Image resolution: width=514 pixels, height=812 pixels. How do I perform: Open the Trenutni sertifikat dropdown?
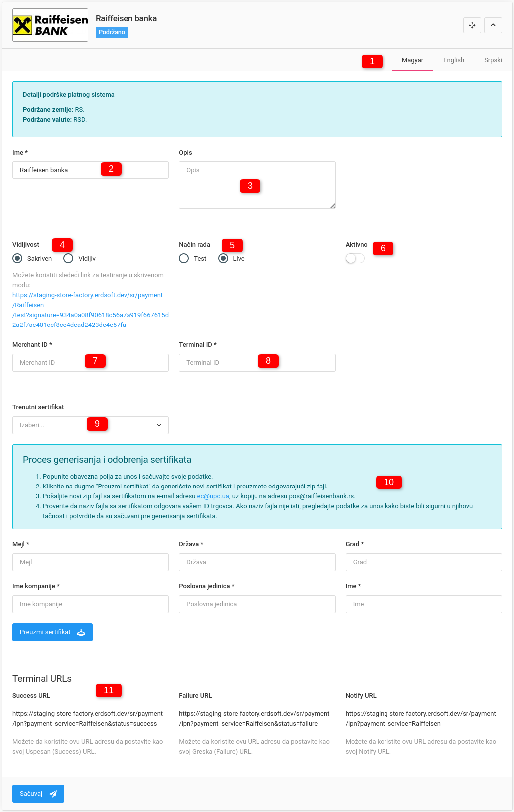click(91, 425)
